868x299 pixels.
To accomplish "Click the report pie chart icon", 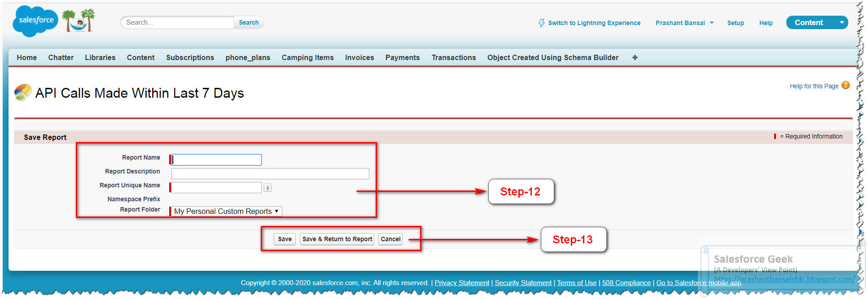I will tap(23, 92).
